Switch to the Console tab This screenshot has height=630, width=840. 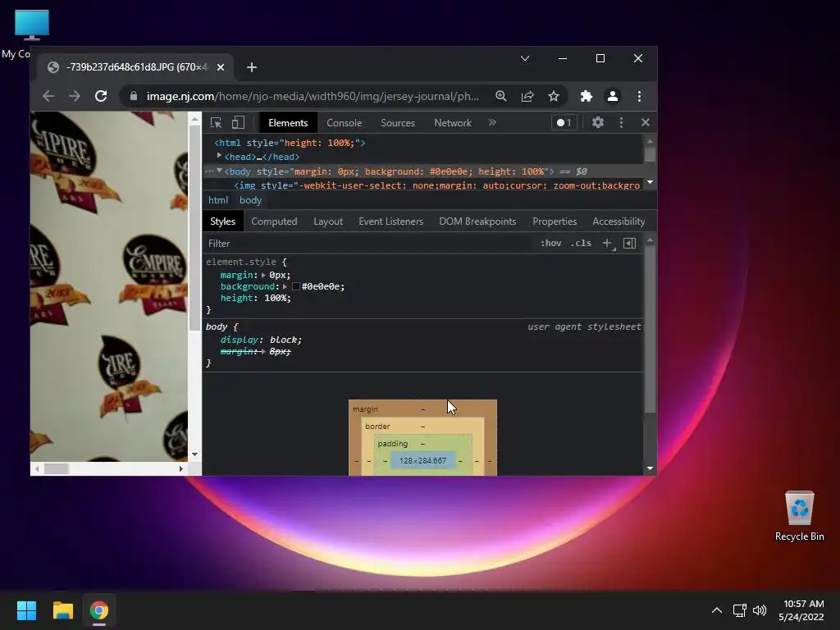(344, 123)
